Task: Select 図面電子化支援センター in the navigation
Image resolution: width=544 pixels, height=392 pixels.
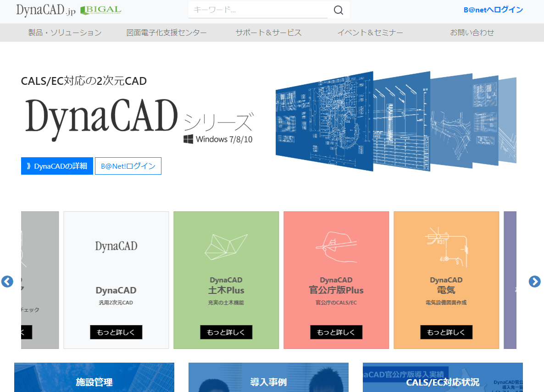Action: (x=167, y=32)
